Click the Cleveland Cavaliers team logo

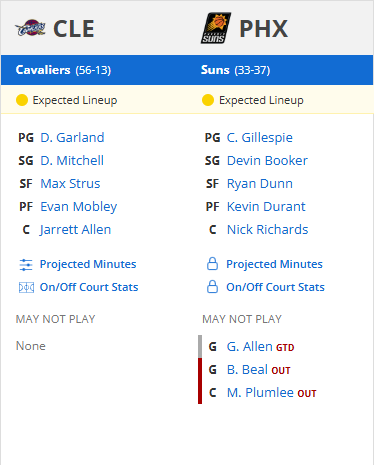(x=30, y=28)
